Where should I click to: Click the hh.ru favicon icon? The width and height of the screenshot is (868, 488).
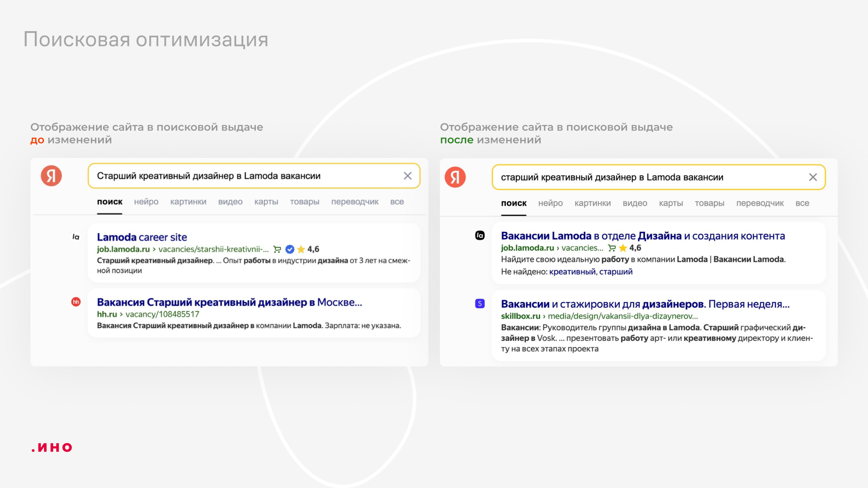click(x=76, y=302)
